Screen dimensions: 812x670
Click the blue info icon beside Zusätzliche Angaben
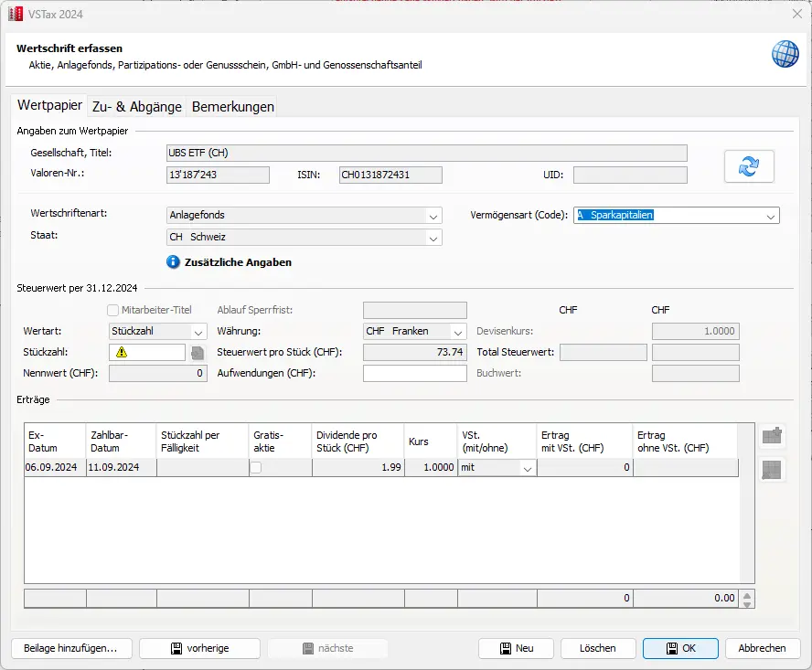174,262
